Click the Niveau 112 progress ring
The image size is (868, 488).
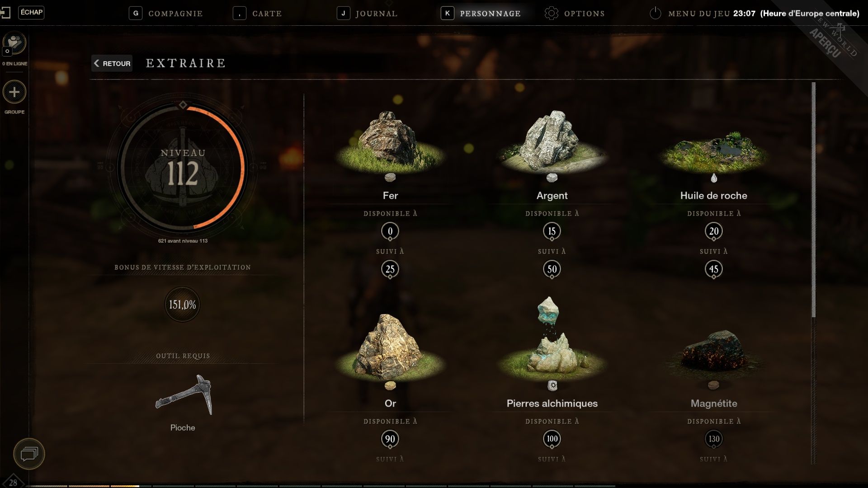point(183,168)
